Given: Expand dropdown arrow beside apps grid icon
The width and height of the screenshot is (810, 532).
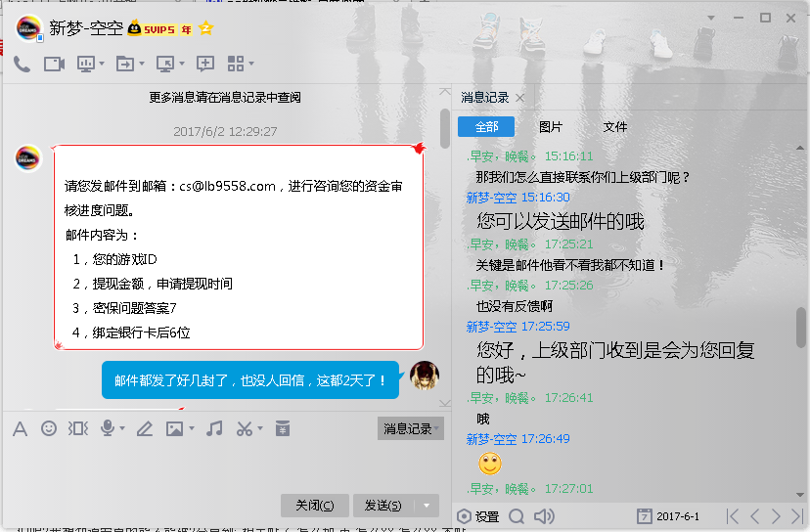Looking at the screenshot, I should coord(251,64).
